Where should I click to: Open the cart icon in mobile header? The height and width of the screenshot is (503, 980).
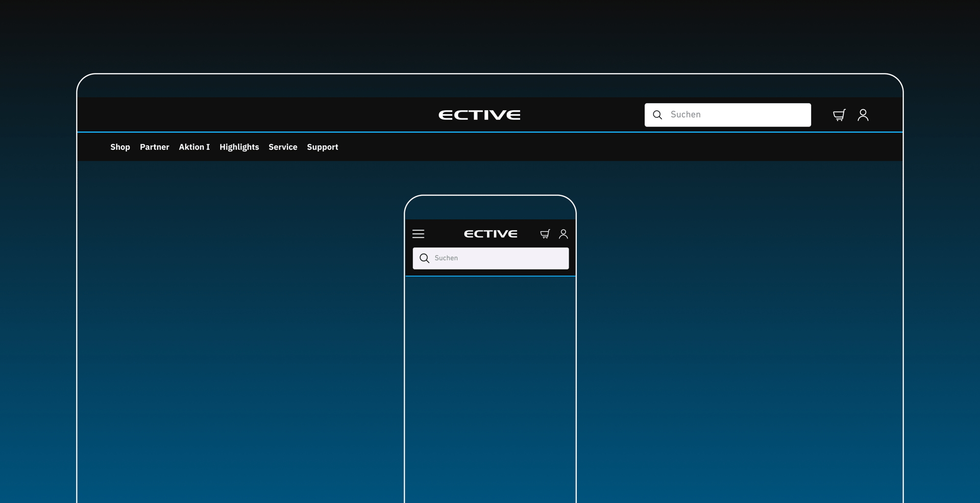[545, 234]
